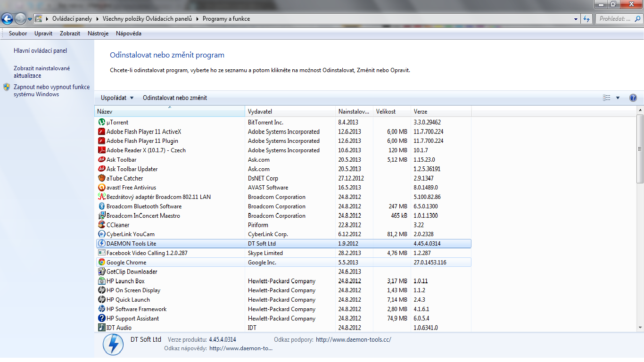Change the view with the layout button
The height and width of the screenshot is (362, 644).
point(607,98)
